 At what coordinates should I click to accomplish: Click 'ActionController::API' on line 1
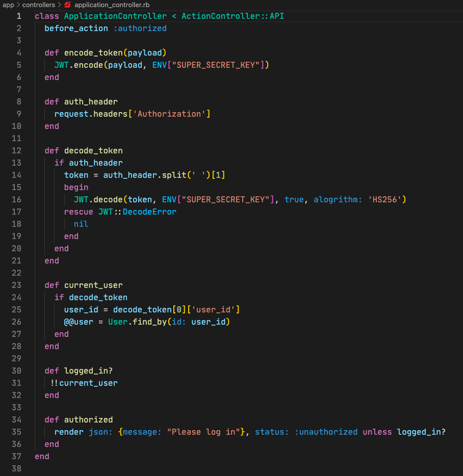click(x=233, y=16)
